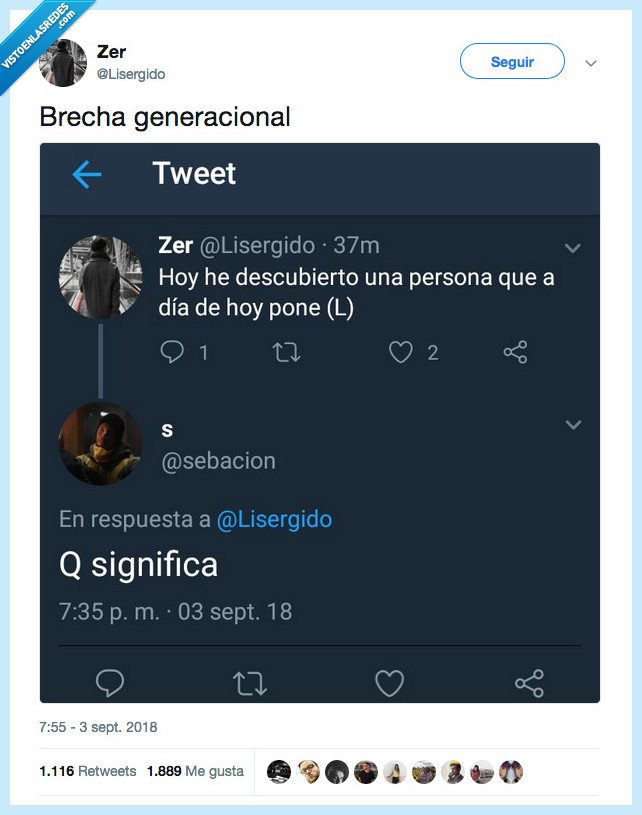Click the share icon on Zer's tweet
The width and height of the screenshot is (642, 815).
515,352
